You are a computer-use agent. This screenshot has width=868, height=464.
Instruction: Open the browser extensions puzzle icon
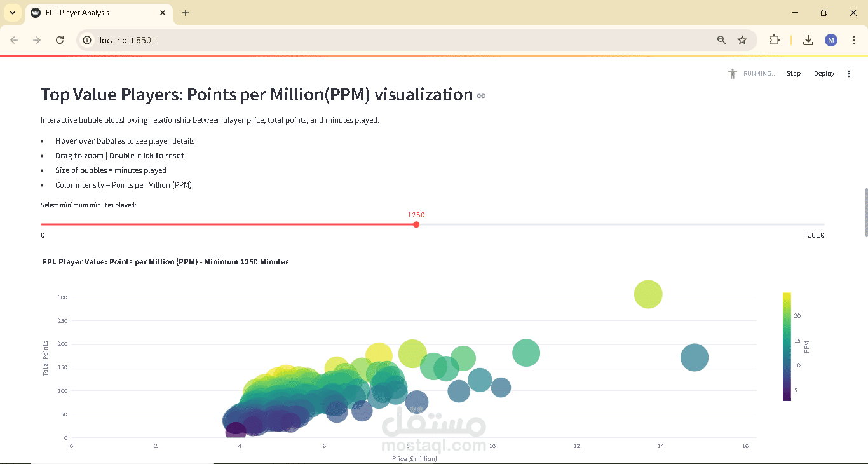[774, 40]
